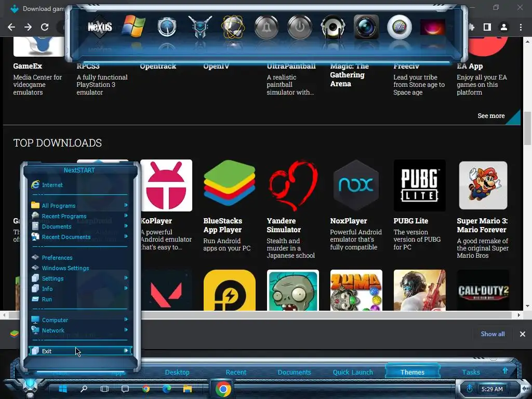
Task: Select the Themes tab
Action: point(412,372)
